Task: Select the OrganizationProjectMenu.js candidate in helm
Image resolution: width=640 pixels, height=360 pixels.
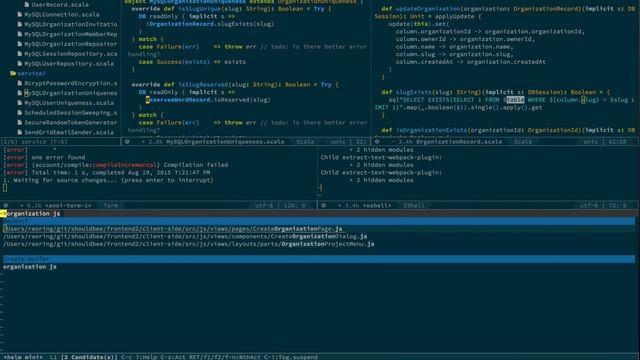Action: tap(189, 244)
